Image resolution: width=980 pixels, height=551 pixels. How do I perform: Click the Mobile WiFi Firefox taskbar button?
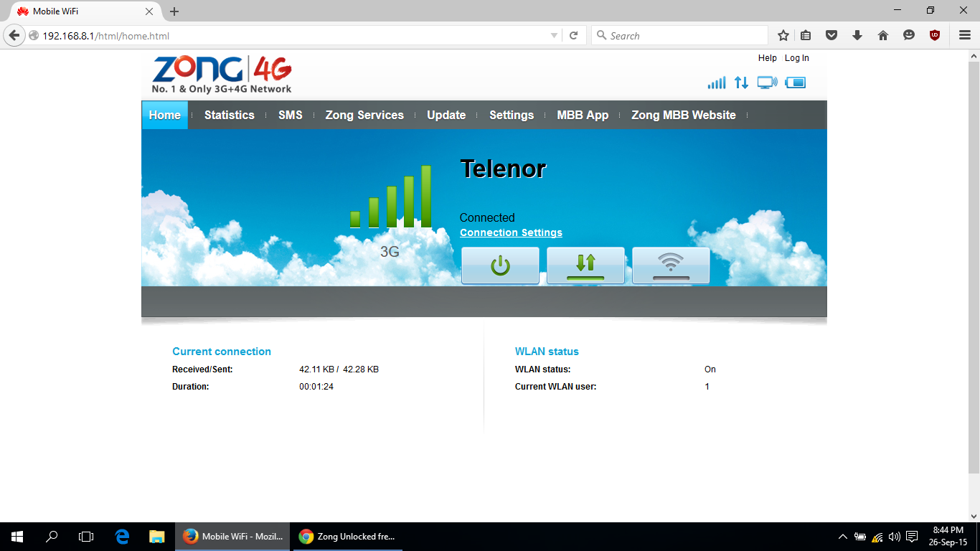(233, 536)
